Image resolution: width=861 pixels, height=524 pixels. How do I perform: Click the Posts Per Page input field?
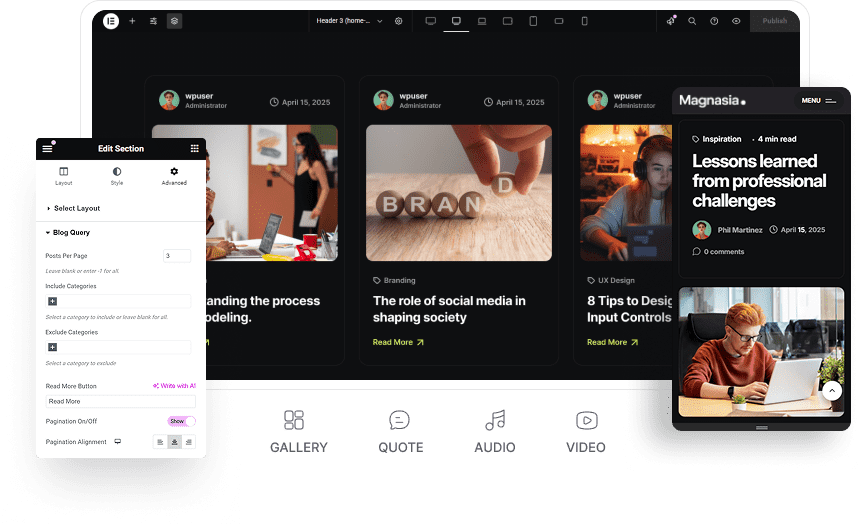[177, 256]
